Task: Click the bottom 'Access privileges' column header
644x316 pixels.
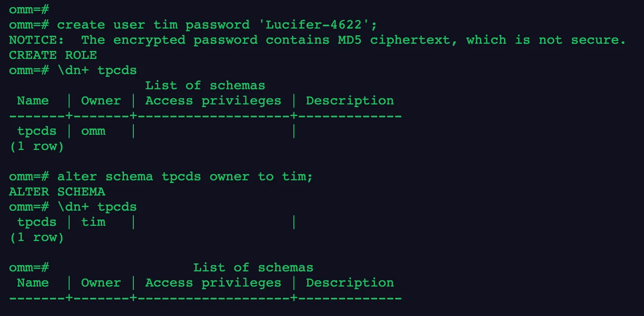Action: click(213, 283)
